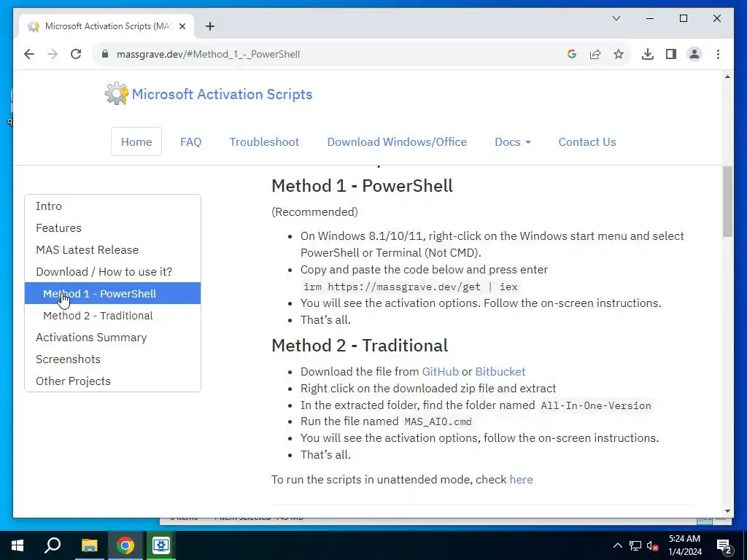This screenshot has width=747, height=560.
Task: Open the GitHub download link
Action: pyautogui.click(x=440, y=371)
